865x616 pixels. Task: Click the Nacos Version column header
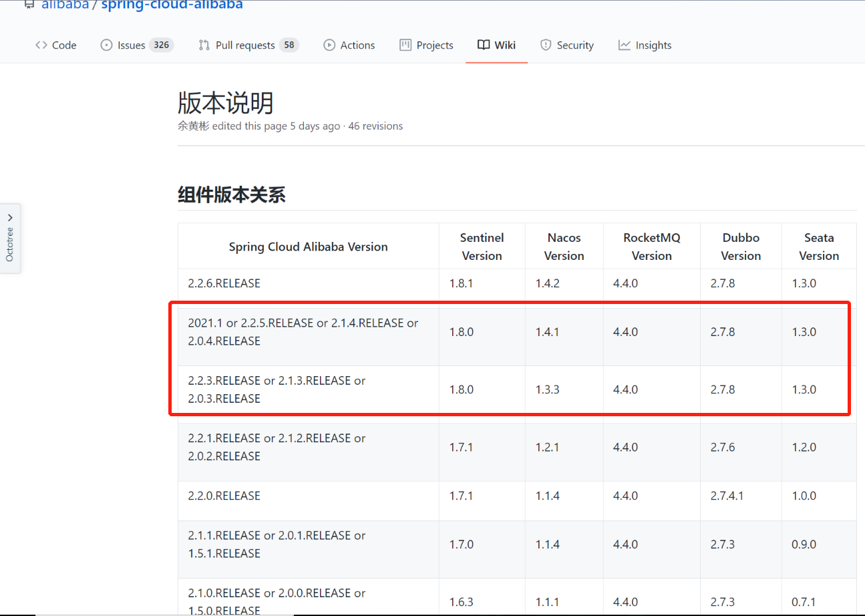point(564,247)
